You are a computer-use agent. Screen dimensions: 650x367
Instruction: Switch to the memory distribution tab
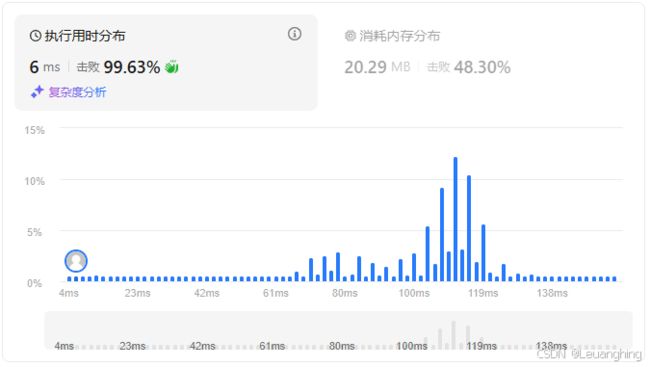pos(427,52)
